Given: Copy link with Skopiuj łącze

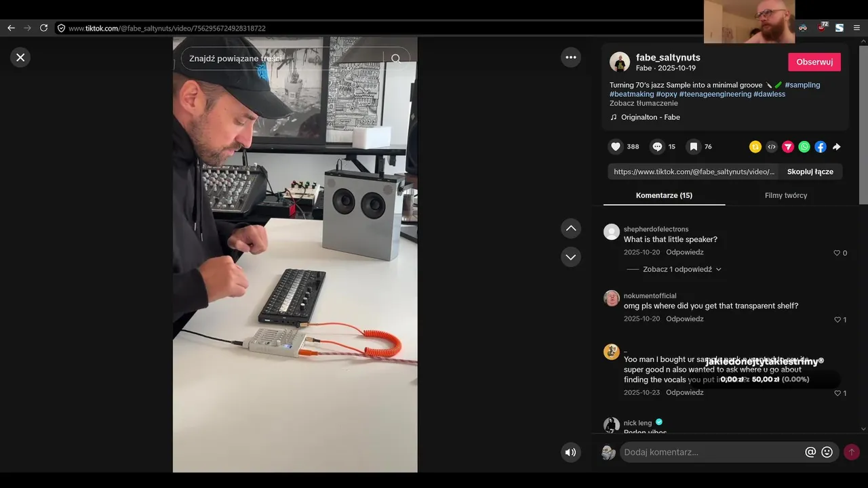Looking at the screenshot, I should coord(810,171).
